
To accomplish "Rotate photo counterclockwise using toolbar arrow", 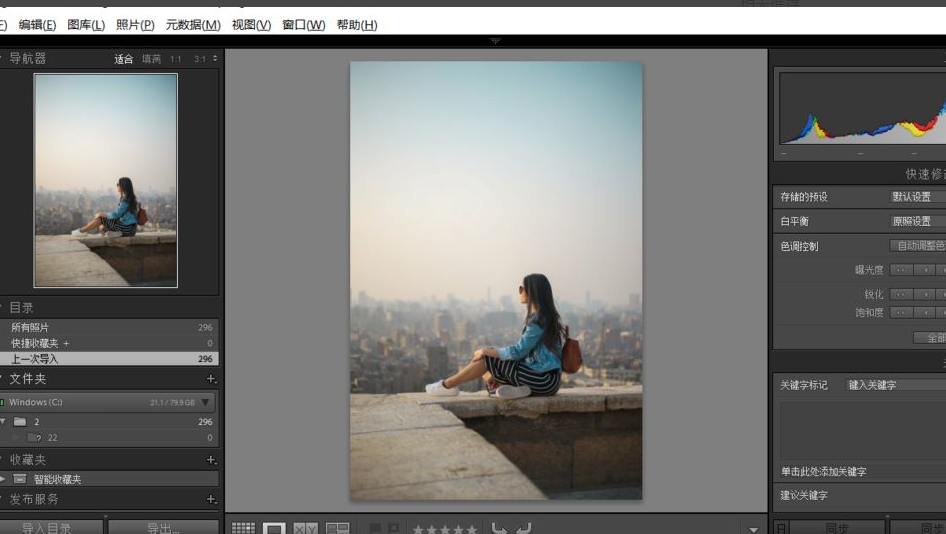I will click(x=499, y=528).
